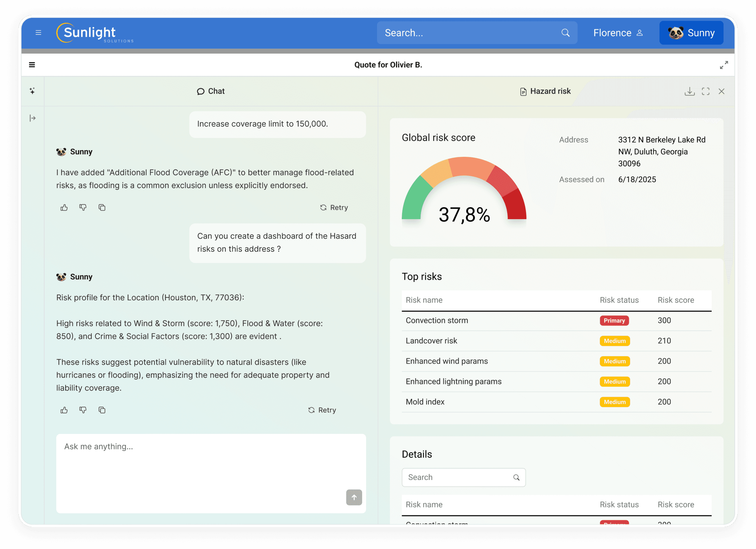Open the hamburger menu in blue header
This screenshot has width=756, height=549.
(38, 33)
